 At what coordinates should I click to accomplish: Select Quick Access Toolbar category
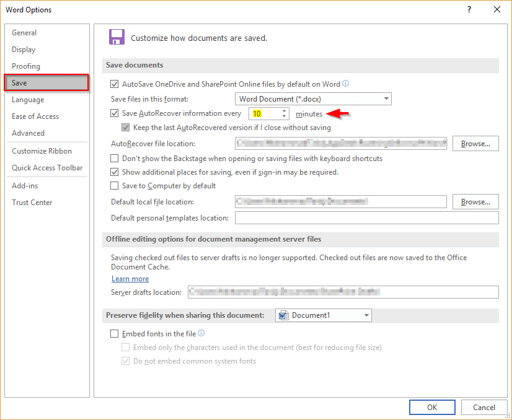(x=47, y=168)
